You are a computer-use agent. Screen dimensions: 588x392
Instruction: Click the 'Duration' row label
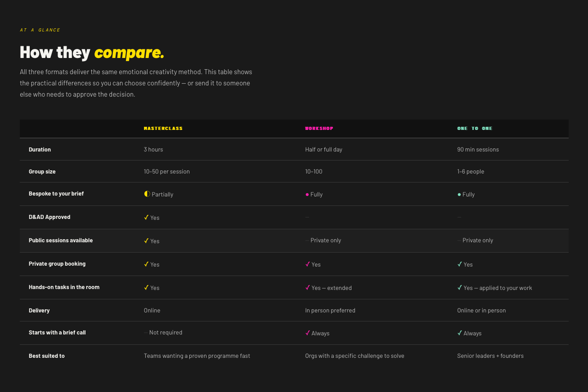click(x=40, y=149)
